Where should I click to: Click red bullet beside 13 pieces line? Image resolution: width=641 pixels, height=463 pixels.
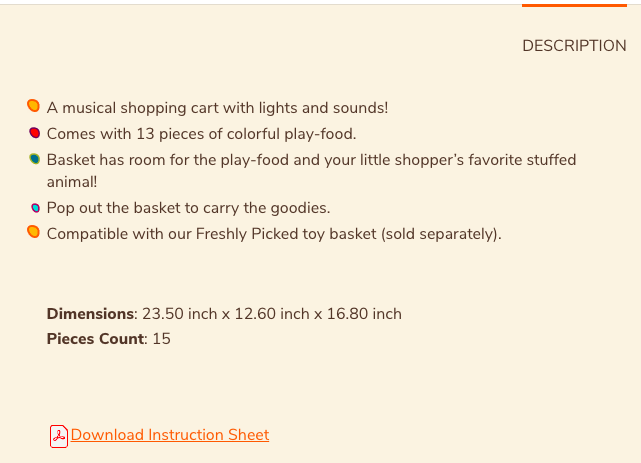click(35, 133)
